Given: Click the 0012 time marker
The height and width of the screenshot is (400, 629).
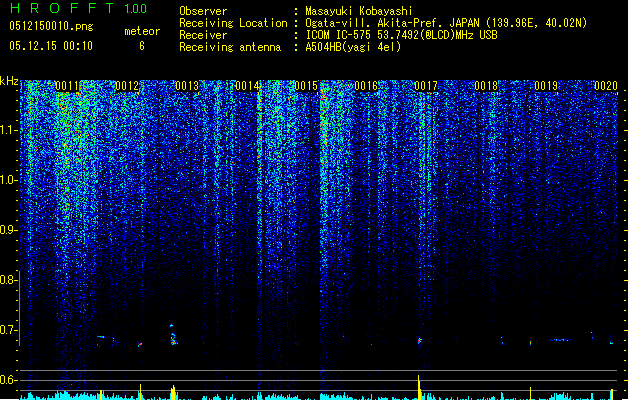Looking at the screenshot, I should (x=127, y=86).
